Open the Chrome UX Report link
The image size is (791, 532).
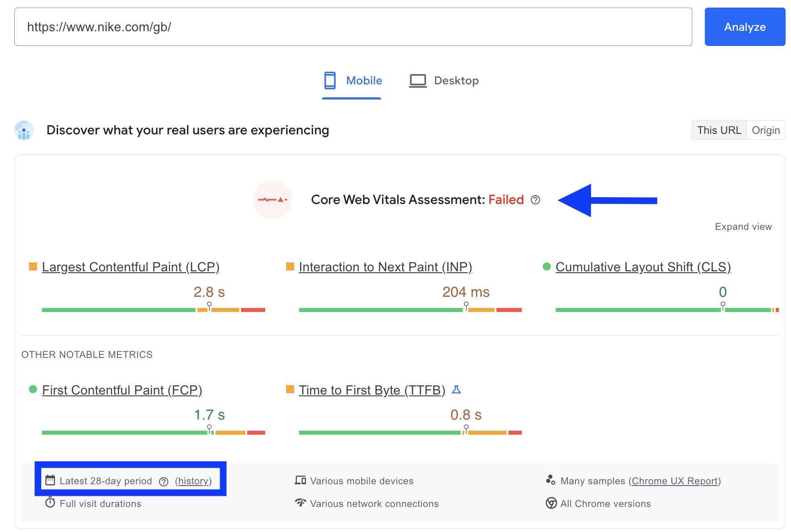674,481
